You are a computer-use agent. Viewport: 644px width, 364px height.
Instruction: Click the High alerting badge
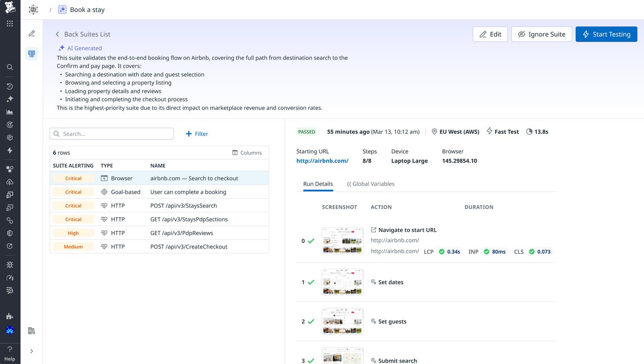pyautogui.click(x=73, y=233)
